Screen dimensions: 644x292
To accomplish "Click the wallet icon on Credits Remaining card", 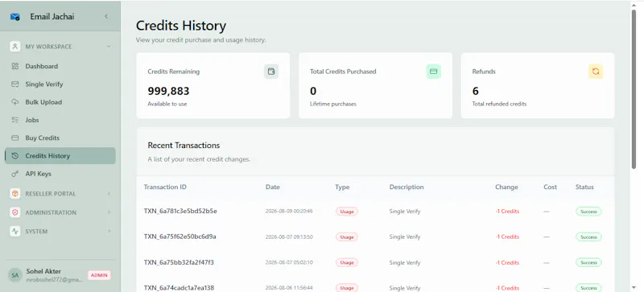I will tap(271, 72).
